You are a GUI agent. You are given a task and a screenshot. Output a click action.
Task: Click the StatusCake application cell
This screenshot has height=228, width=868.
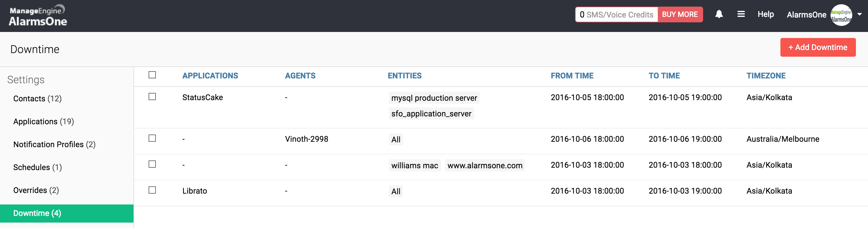point(203,97)
